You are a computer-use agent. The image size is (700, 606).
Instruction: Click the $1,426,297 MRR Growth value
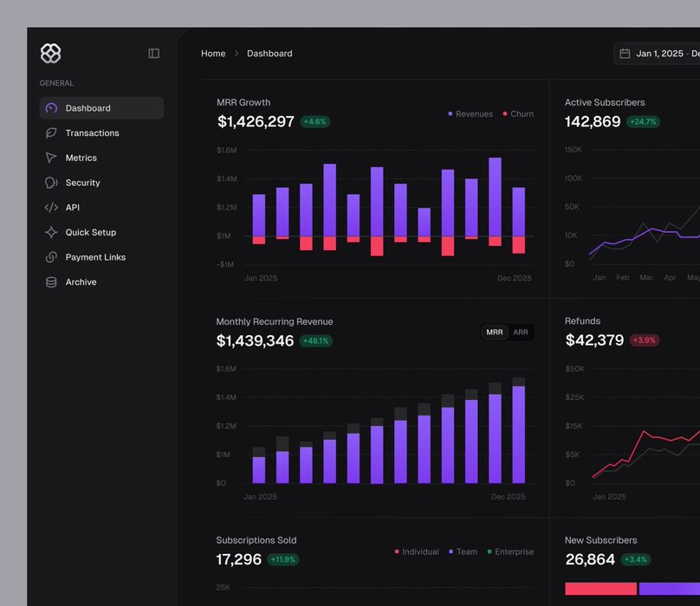(256, 121)
